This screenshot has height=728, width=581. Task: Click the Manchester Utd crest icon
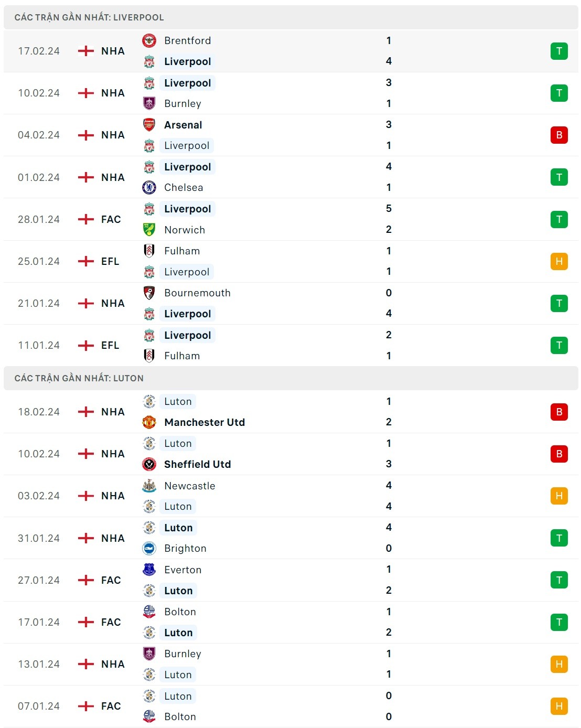(x=149, y=422)
